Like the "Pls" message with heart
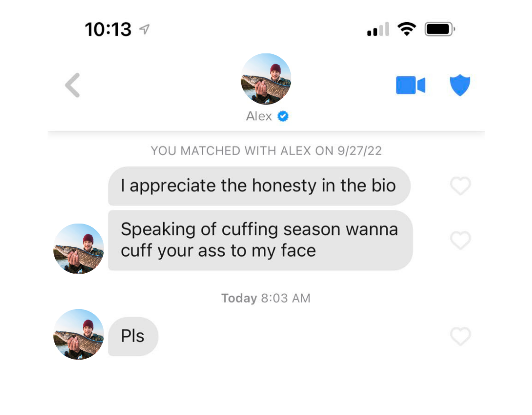This screenshot has height=415, width=532. (461, 336)
